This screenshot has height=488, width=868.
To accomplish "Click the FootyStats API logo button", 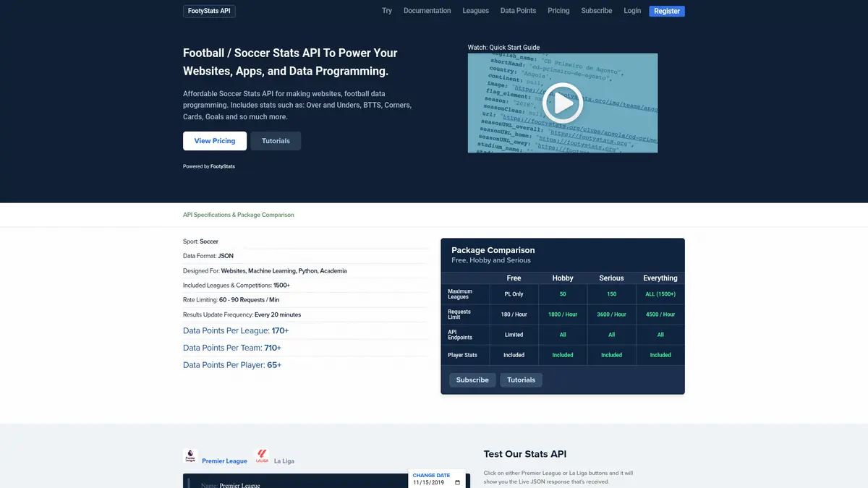I will click(x=210, y=11).
